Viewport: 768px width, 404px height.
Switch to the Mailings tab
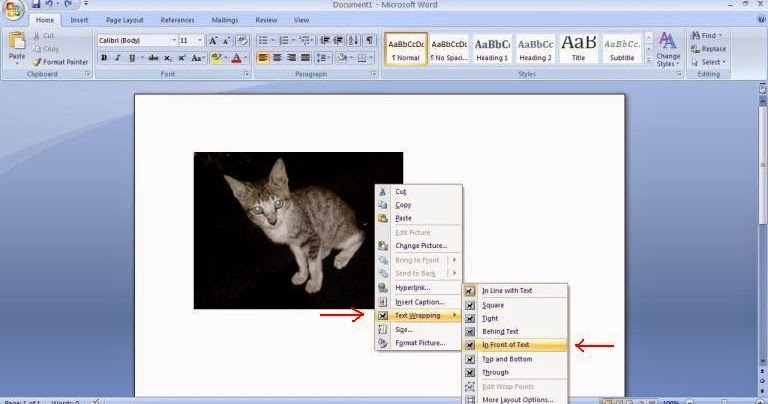pos(224,20)
